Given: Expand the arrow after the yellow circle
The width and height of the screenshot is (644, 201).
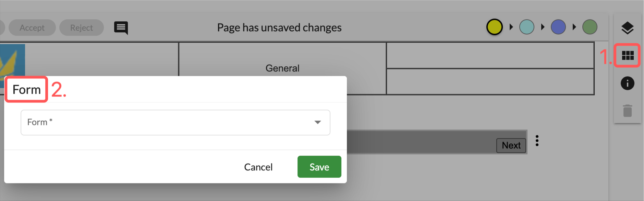Looking at the screenshot, I should [x=510, y=26].
